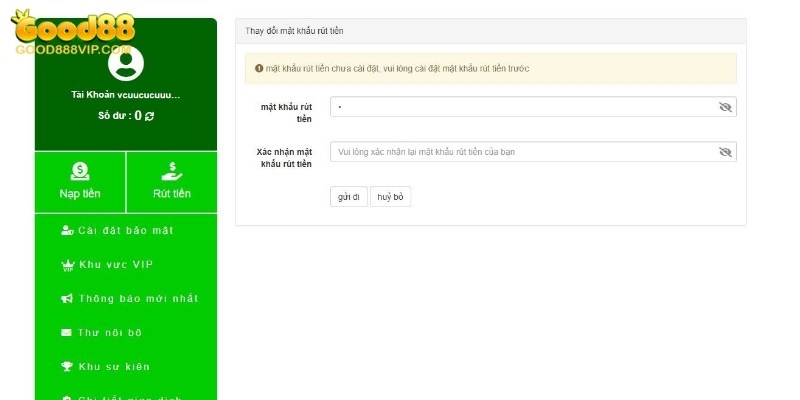
Task: Click the Khu vực VIP crown icon
Action: click(x=67, y=265)
